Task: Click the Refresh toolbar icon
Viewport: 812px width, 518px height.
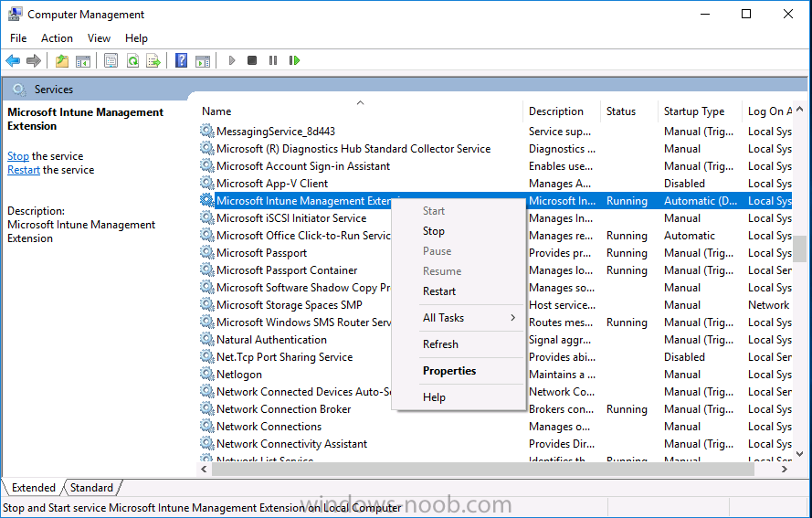Action: [132, 60]
